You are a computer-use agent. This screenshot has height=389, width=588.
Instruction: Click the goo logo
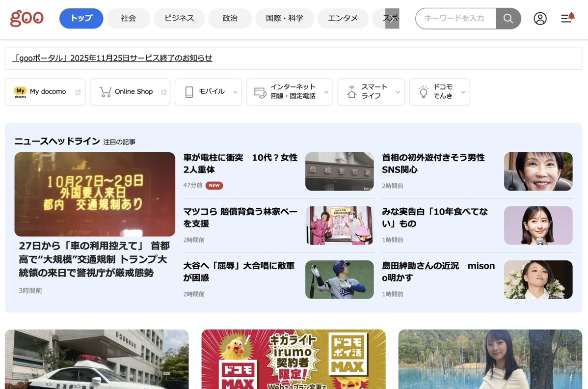[27, 18]
